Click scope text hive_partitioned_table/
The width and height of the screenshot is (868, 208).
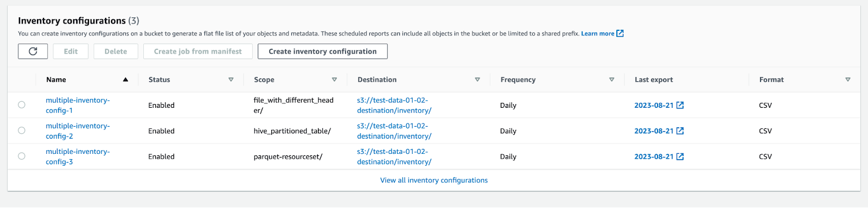click(x=292, y=131)
